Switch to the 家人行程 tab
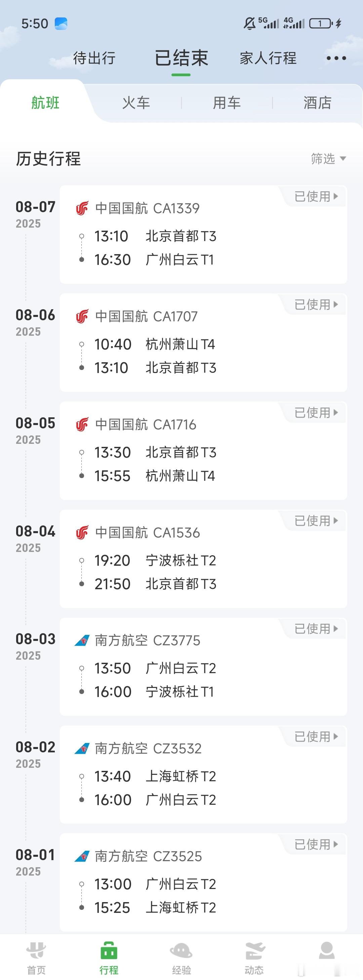The image size is (363, 980). tap(268, 58)
